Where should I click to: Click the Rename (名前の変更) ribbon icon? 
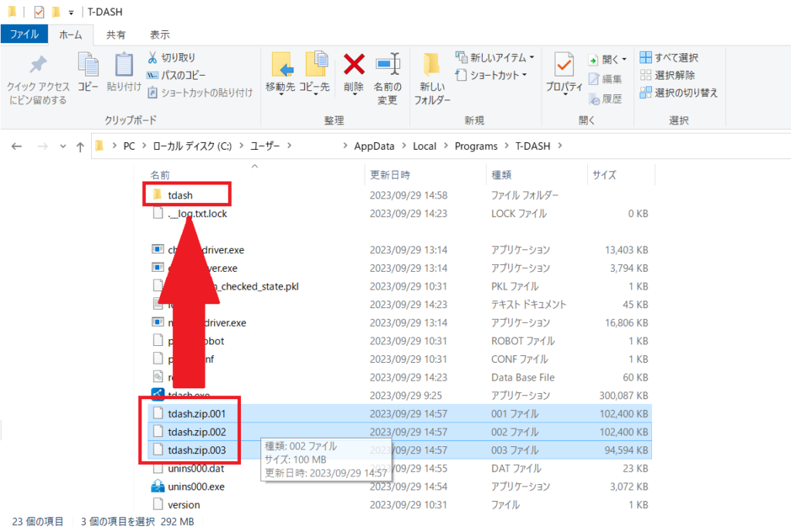pyautogui.click(x=386, y=64)
